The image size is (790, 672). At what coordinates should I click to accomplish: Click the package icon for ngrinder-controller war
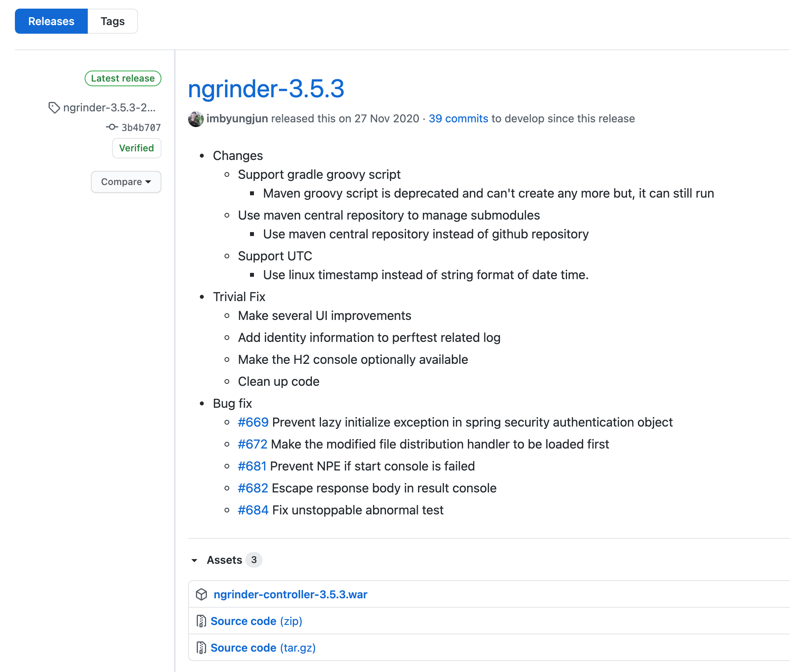[201, 594]
